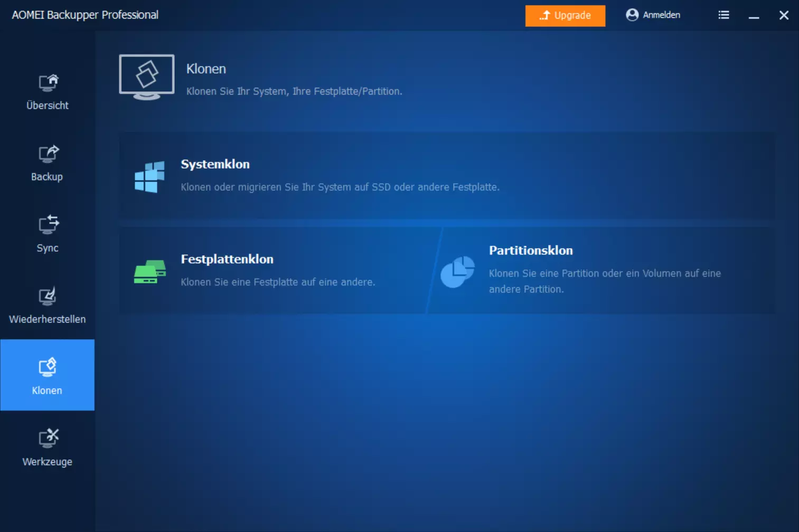This screenshot has width=799, height=532.
Task: Open the Werkzeuge tools icon
Action: pyautogui.click(x=48, y=438)
